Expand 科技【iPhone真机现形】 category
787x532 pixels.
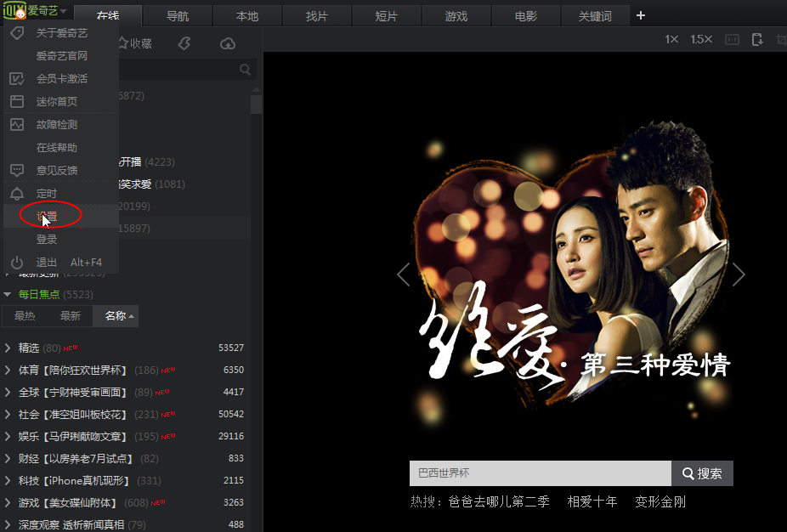[8, 481]
